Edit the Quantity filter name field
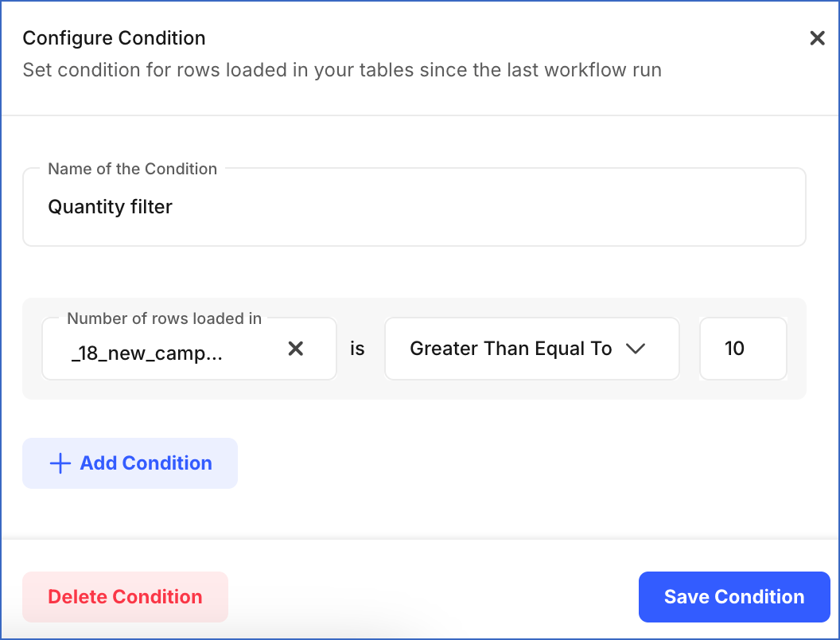This screenshot has height=640, width=840. pyautogui.click(x=414, y=206)
